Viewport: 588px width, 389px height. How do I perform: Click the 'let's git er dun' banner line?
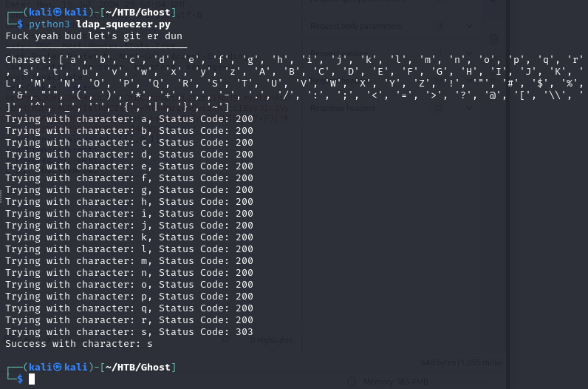point(94,36)
